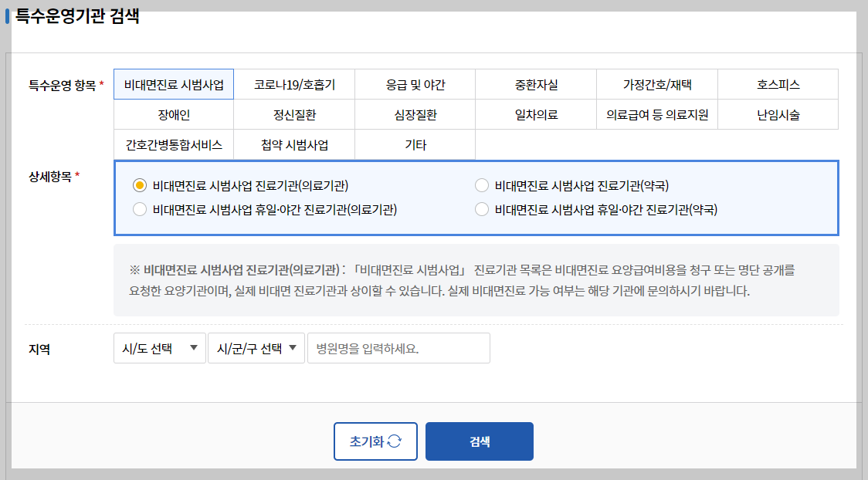The image size is (868, 480).
Task: Choose the 중환자실 special operation item
Action: click(535, 84)
